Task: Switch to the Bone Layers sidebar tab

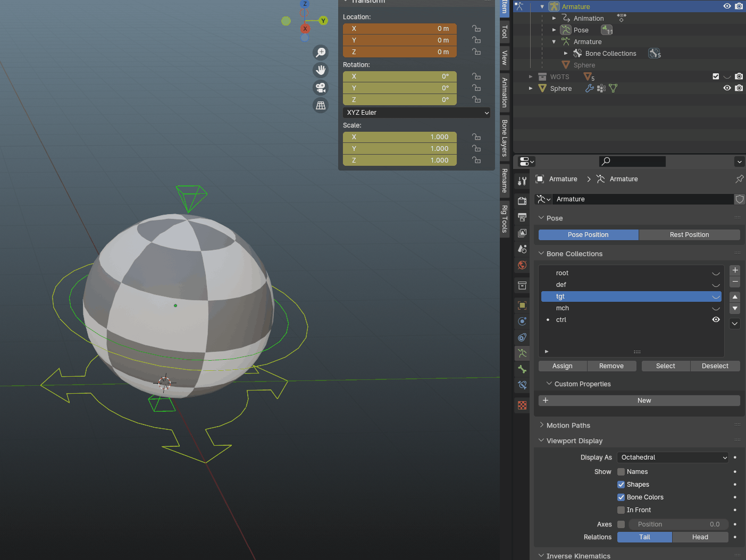Action: pos(505,138)
